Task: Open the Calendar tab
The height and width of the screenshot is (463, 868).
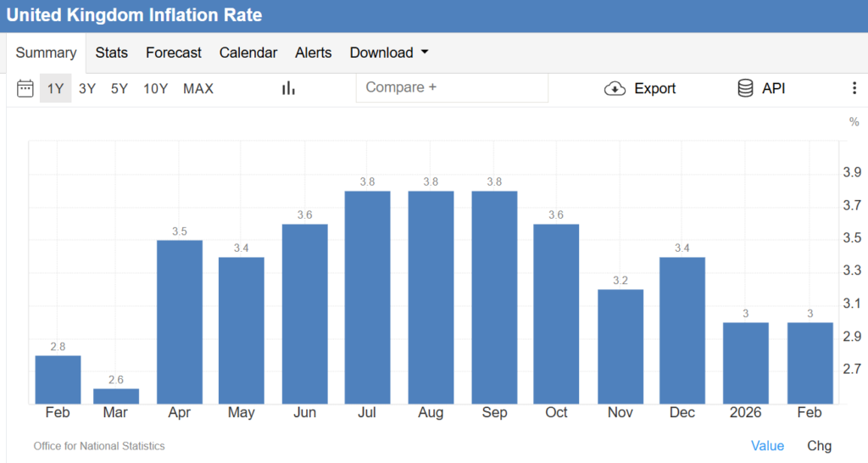Action: [x=248, y=53]
